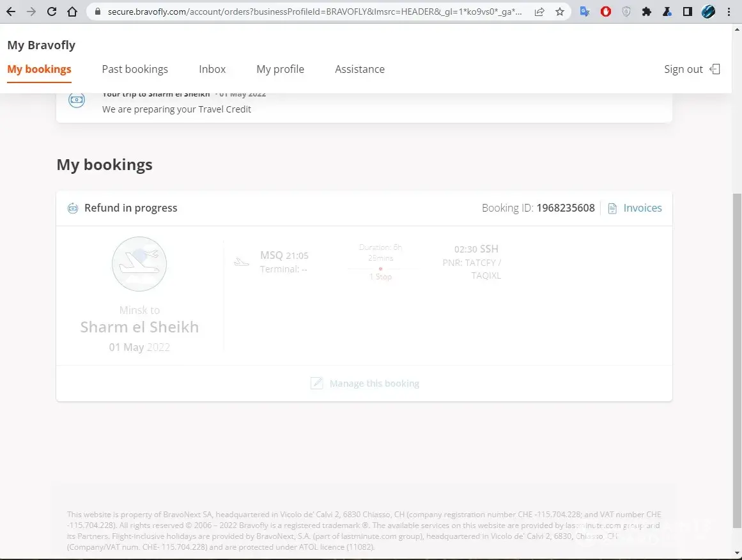Click the My Bravofly heading
This screenshot has width=742, height=560.
click(x=41, y=45)
